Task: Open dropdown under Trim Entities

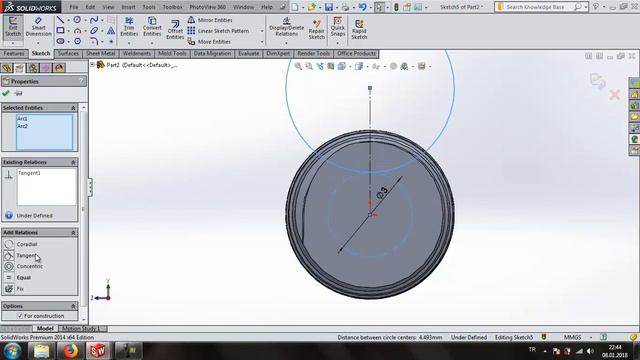Action: click(x=129, y=43)
